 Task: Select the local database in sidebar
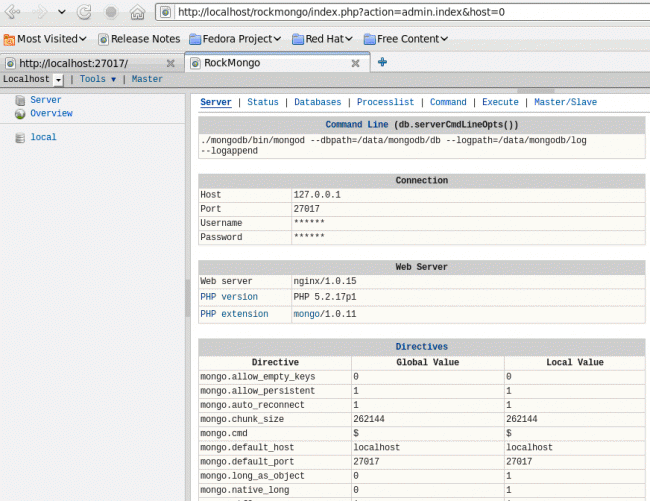click(44, 137)
